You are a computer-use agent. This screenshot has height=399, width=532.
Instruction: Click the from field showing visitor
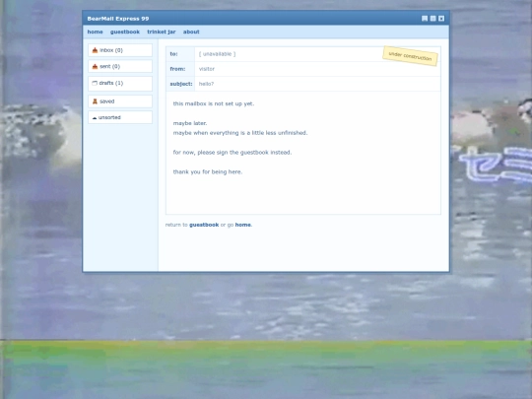(317, 69)
